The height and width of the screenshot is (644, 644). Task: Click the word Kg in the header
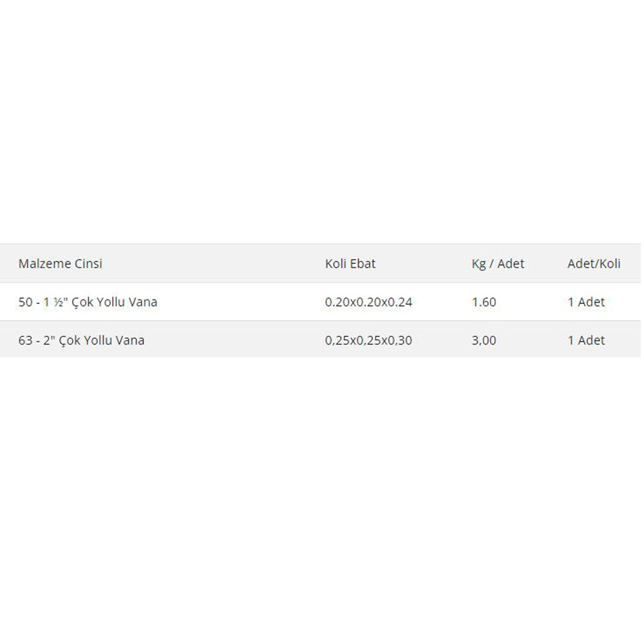tap(478, 264)
